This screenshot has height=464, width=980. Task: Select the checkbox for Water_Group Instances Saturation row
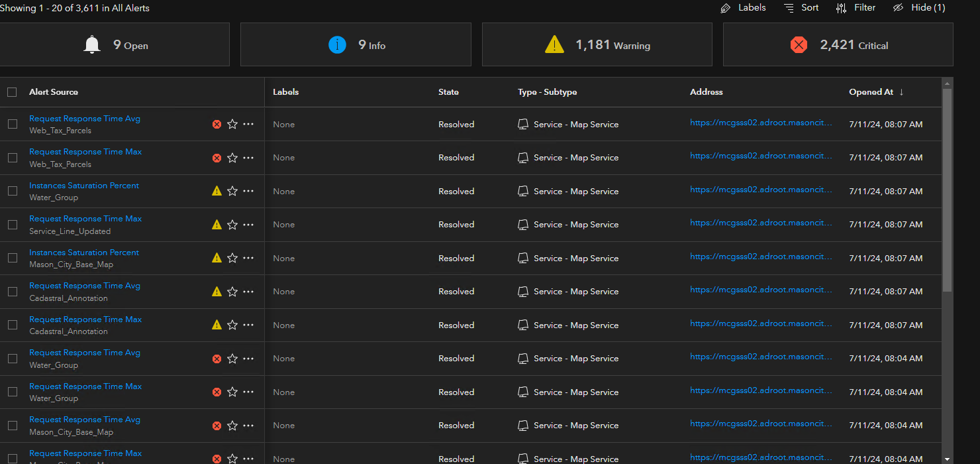point(12,191)
